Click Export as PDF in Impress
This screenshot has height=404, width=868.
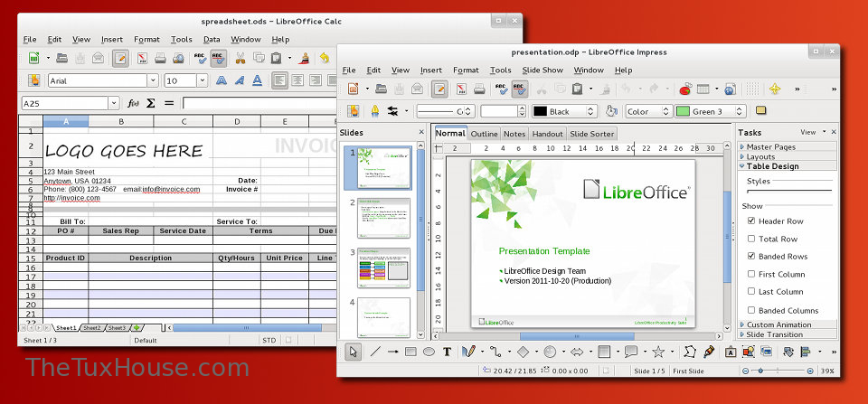(461, 89)
